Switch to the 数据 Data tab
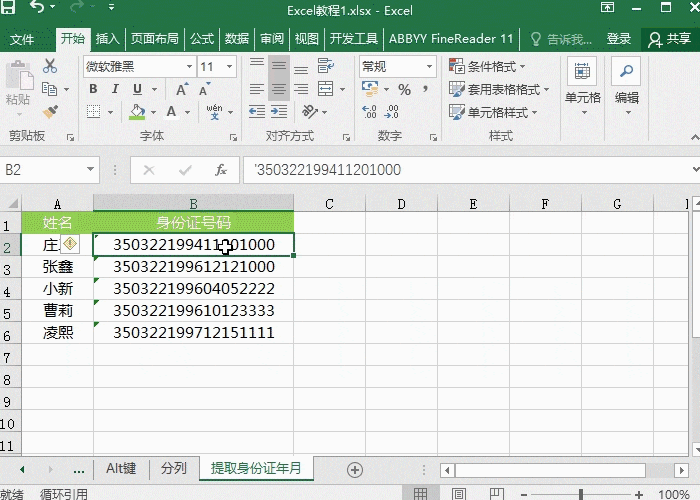The height and width of the screenshot is (500, 700). tap(237, 39)
